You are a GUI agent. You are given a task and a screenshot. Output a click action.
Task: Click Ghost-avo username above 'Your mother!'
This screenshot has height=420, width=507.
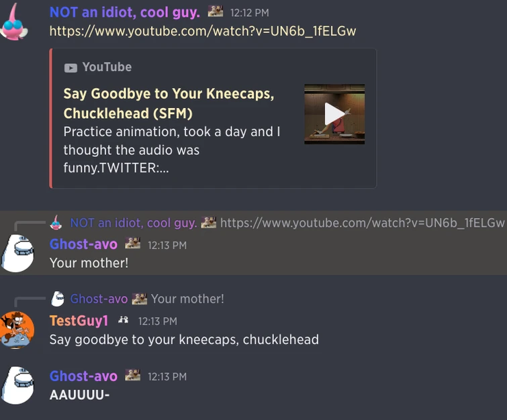[83, 244]
